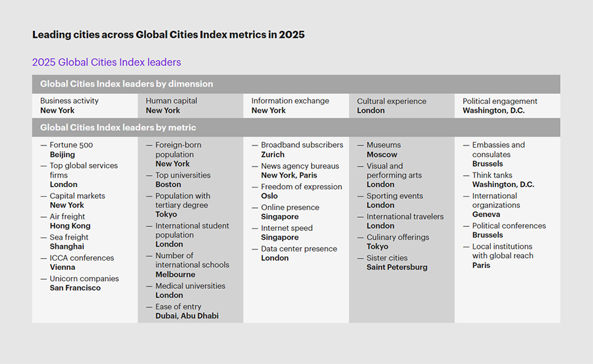
Task: Select the purple 2025 Global Cities Index leaders heading
Action: [x=106, y=63]
